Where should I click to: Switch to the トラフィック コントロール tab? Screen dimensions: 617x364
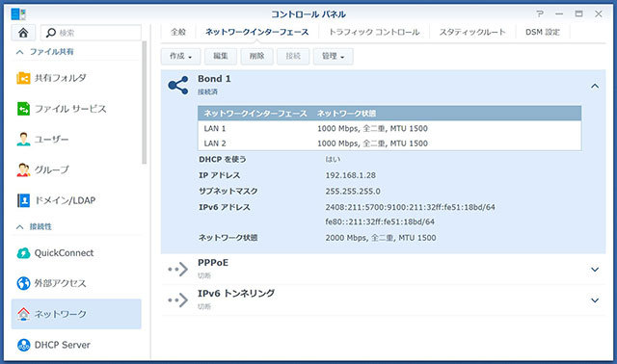pos(374,32)
